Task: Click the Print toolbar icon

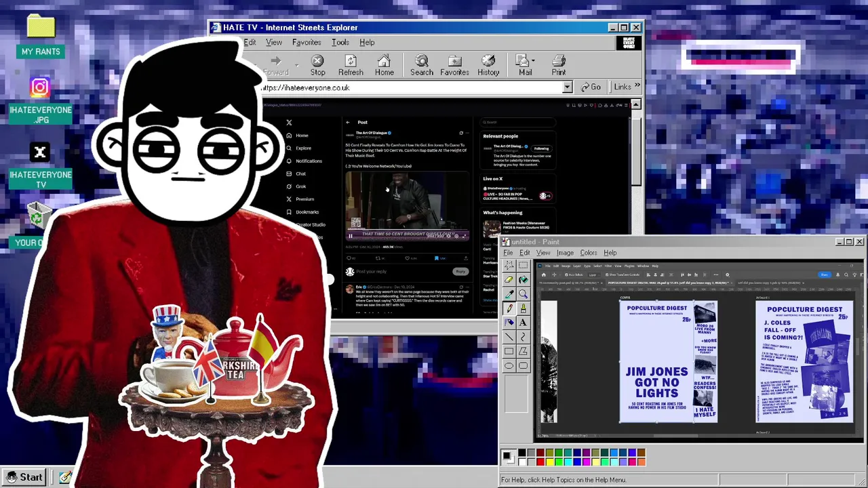Action: click(559, 65)
